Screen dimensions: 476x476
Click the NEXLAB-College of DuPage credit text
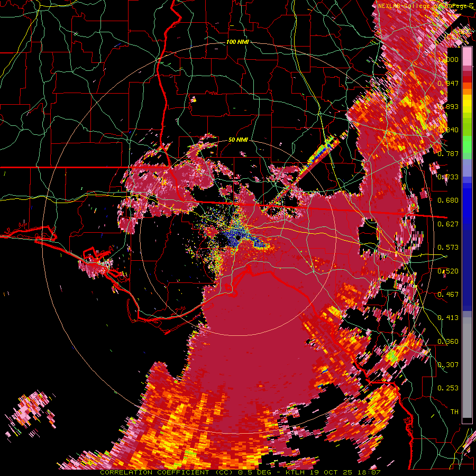[426, 6]
